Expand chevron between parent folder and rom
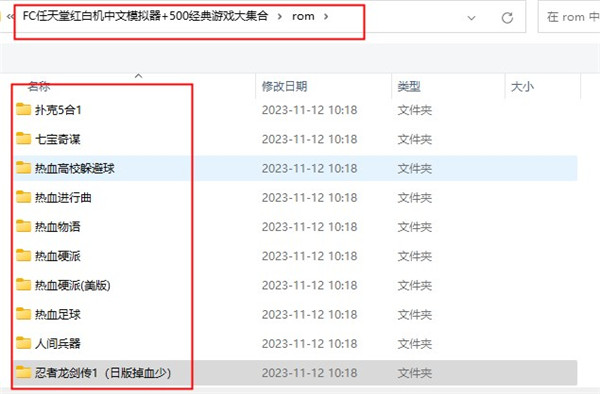600x394 pixels. click(x=280, y=16)
